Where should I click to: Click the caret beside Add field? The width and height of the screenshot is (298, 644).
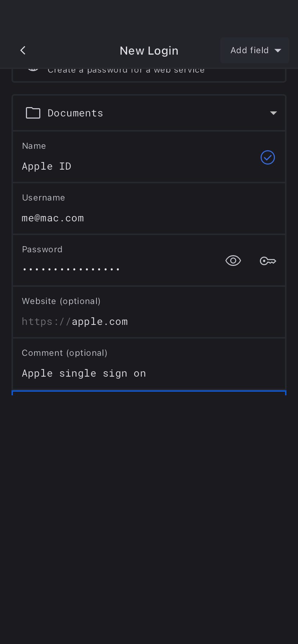click(278, 51)
